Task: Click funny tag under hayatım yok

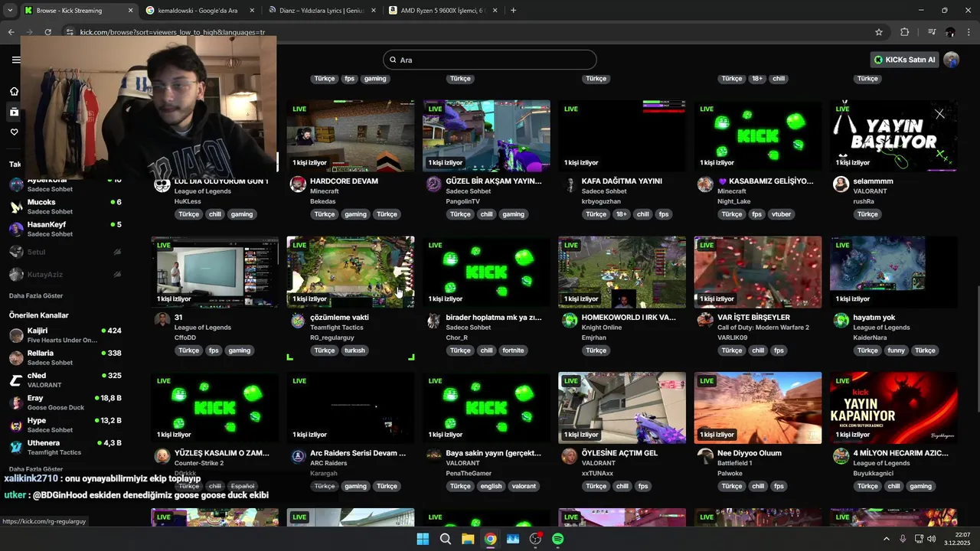Action: click(896, 350)
